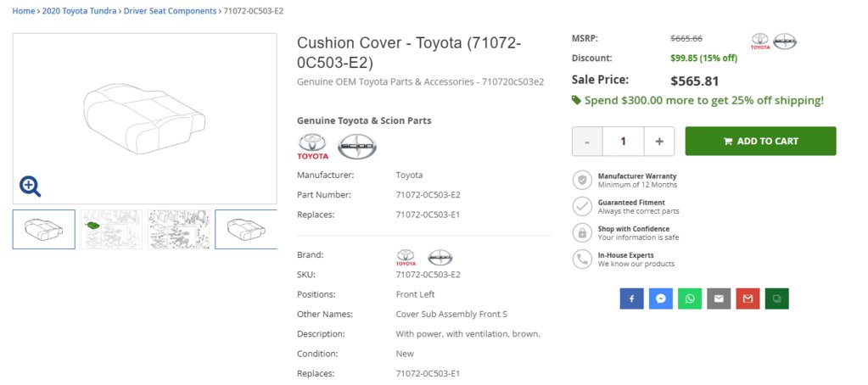
Task: Click the 'Shop with Confidence' label
Action: (x=634, y=228)
